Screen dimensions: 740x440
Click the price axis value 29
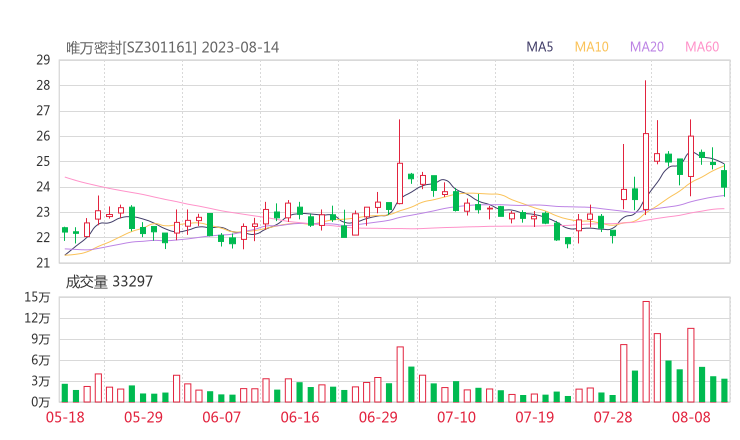(x=43, y=60)
